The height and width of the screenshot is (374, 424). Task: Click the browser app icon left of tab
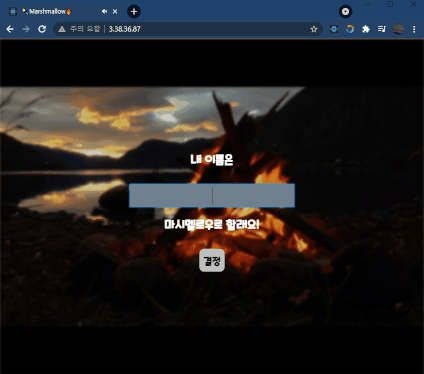[x=13, y=12]
